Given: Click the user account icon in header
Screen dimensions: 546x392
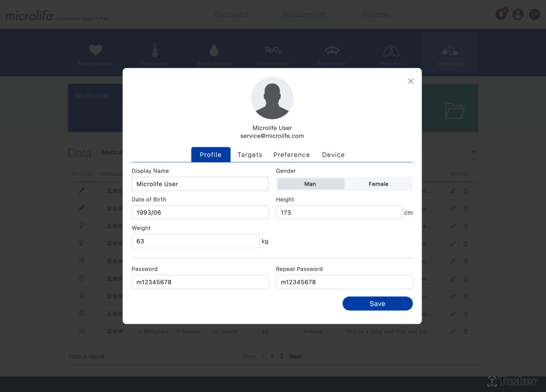Looking at the screenshot, I should (518, 15).
